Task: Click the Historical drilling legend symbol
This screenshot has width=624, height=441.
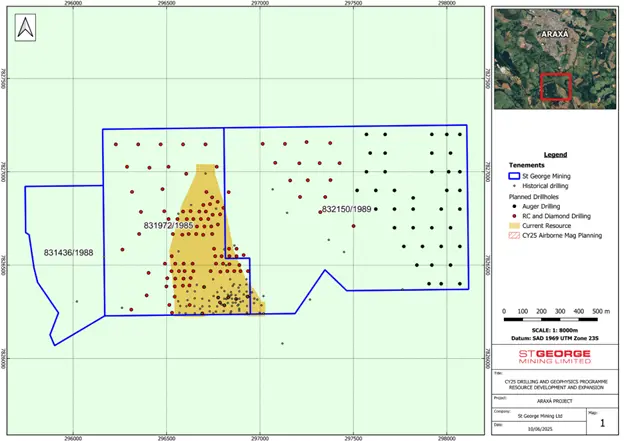Action: click(514, 187)
